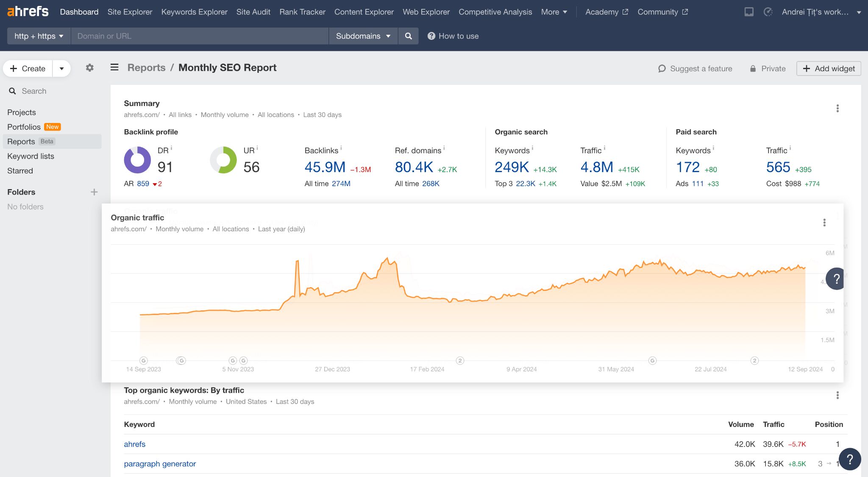The image size is (868, 477).
Task: Open Summary widget three-dot menu
Action: coord(837,109)
